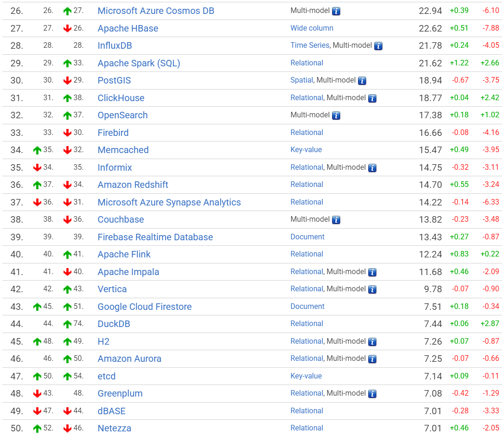Open the Apache Impala link
This screenshot has height=436, width=504.
[x=128, y=272]
